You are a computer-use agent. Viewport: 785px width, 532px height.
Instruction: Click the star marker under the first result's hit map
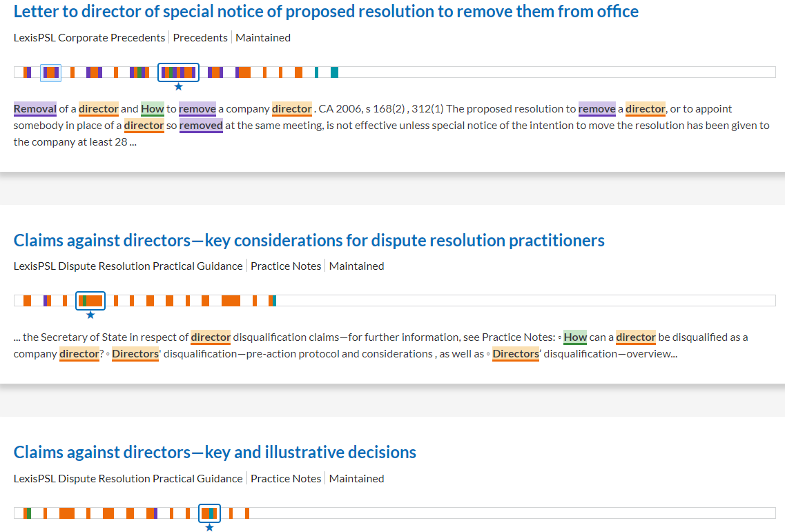pyautogui.click(x=178, y=87)
